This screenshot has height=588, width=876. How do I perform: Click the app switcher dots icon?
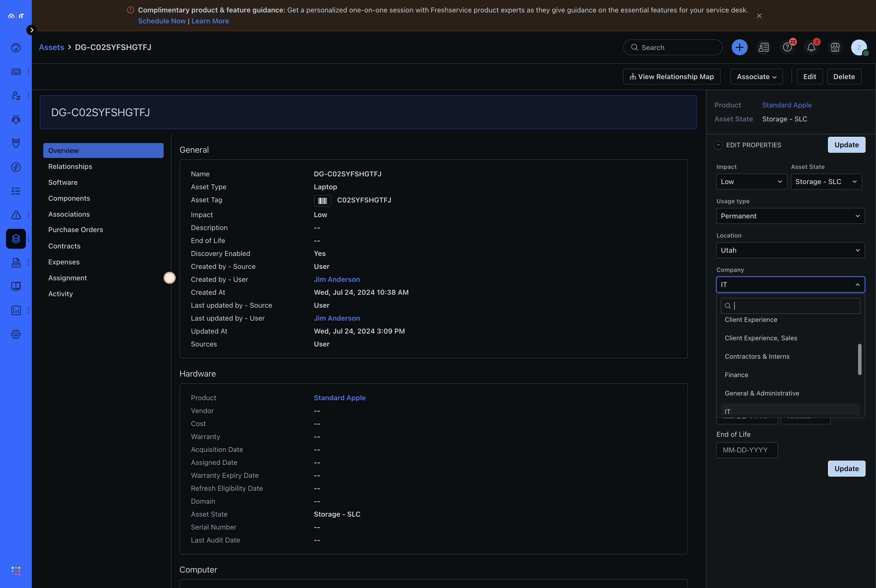coord(16,571)
